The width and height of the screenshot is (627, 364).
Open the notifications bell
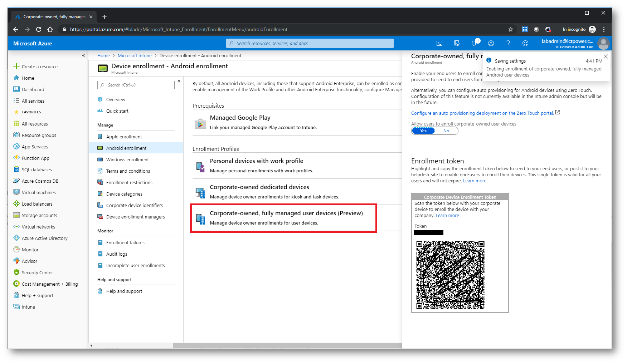pyautogui.click(x=474, y=43)
